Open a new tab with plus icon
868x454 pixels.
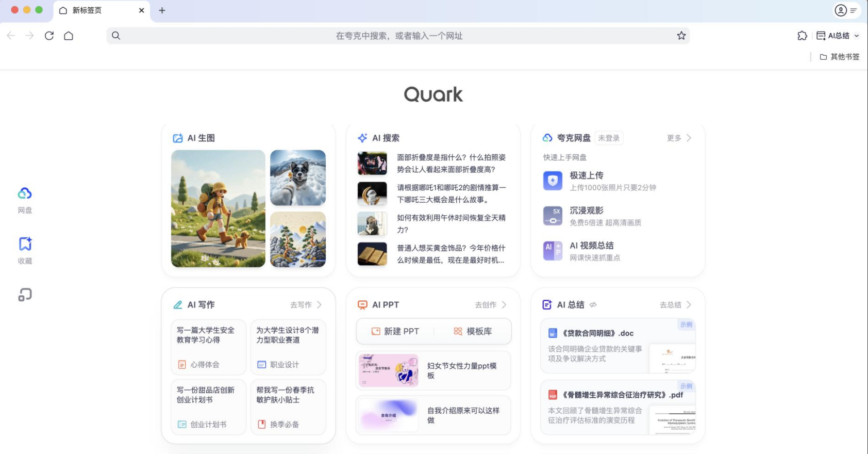coord(162,10)
